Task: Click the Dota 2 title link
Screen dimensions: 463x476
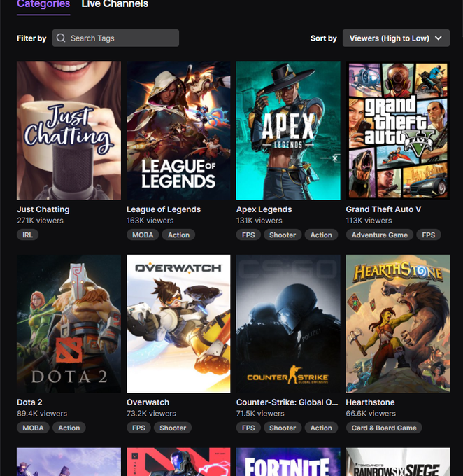Action: 29,402
